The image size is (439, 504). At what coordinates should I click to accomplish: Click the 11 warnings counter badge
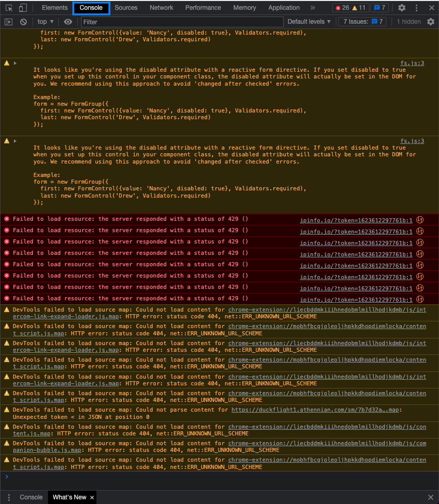click(x=359, y=8)
